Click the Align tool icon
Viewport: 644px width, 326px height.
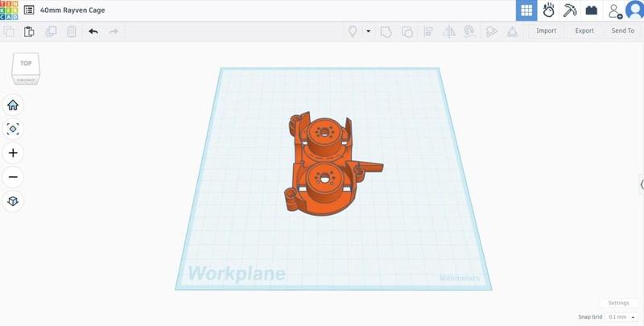click(x=428, y=31)
